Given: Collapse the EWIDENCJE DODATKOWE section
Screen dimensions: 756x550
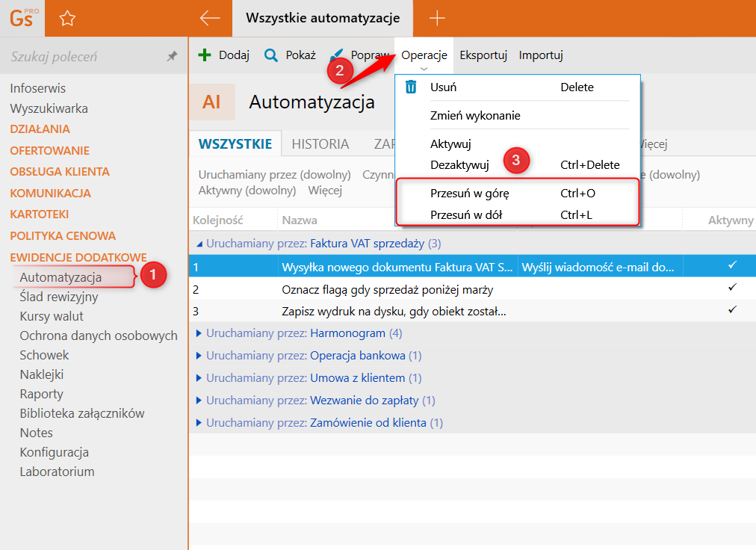Looking at the screenshot, I should click(78, 257).
